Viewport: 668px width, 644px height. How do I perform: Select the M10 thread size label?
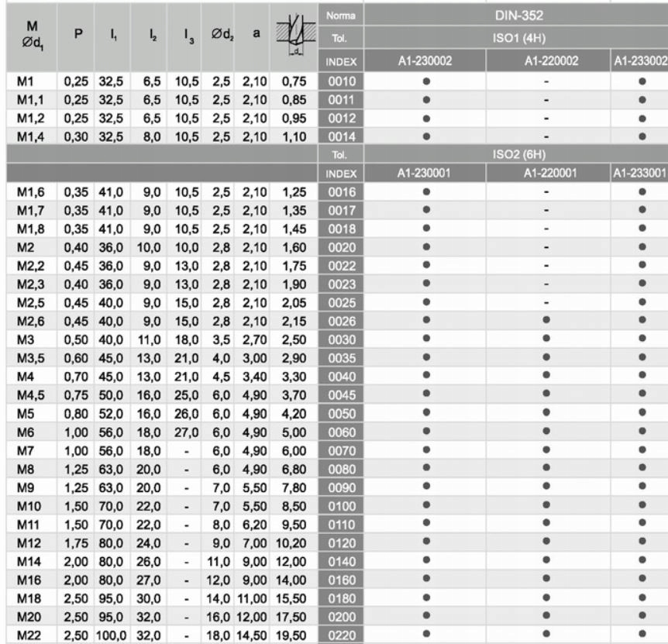coord(29,506)
